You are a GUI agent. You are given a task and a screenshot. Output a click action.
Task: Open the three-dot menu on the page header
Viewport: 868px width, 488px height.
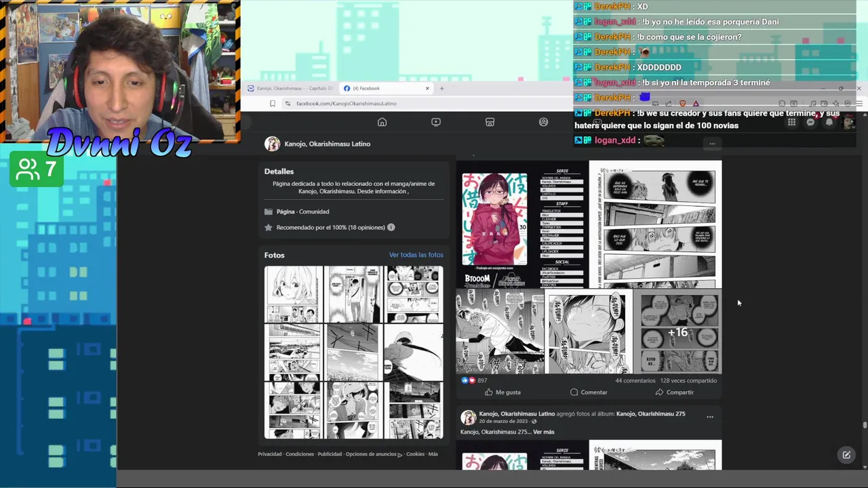point(712,144)
